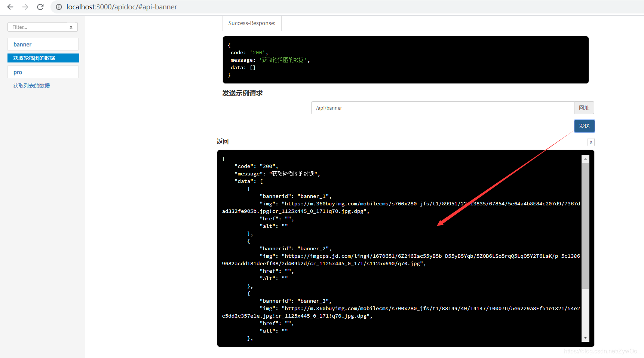Select 获取轮播图的数据 sidebar item
This screenshot has height=358, width=644.
click(x=43, y=58)
